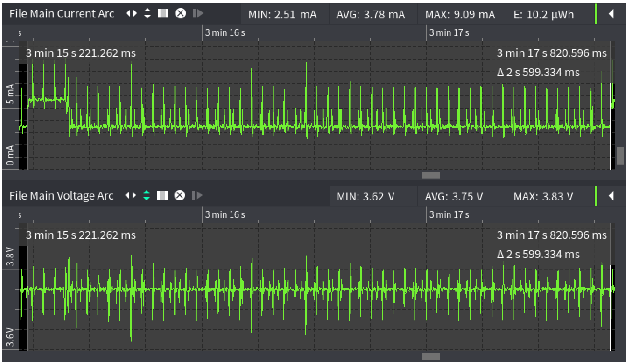Screen dimensions: 628x364
Task: Click the current graph horizontal scrollbar handle
Action: tap(431, 175)
